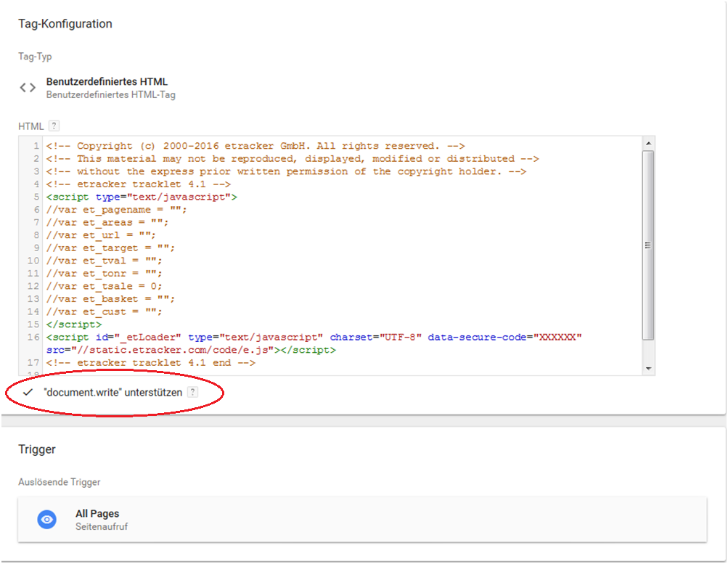The height and width of the screenshot is (564, 728).
Task: Place cursor in the //var et_tsale line
Action: (x=104, y=287)
